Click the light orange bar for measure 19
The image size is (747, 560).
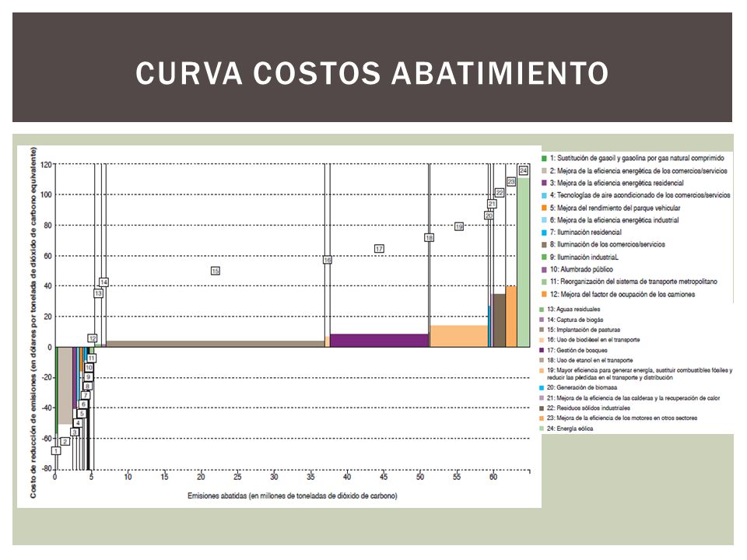[x=459, y=336]
